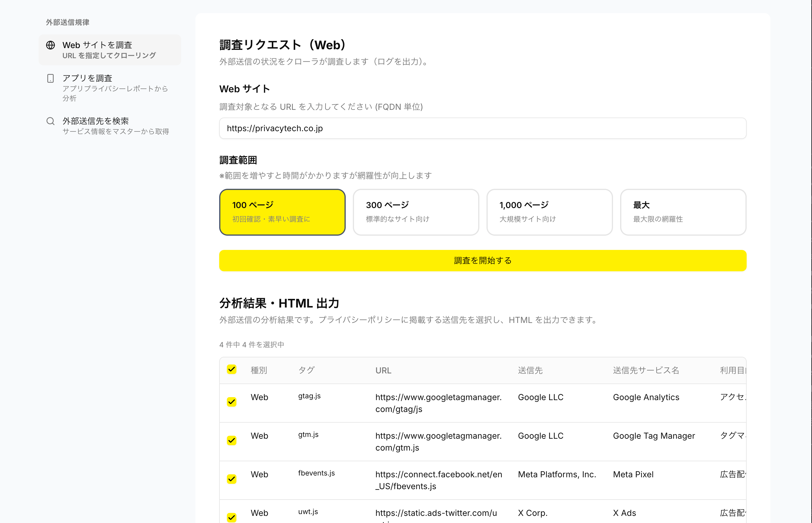Click the Google Analytics service name cell

click(x=646, y=397)
